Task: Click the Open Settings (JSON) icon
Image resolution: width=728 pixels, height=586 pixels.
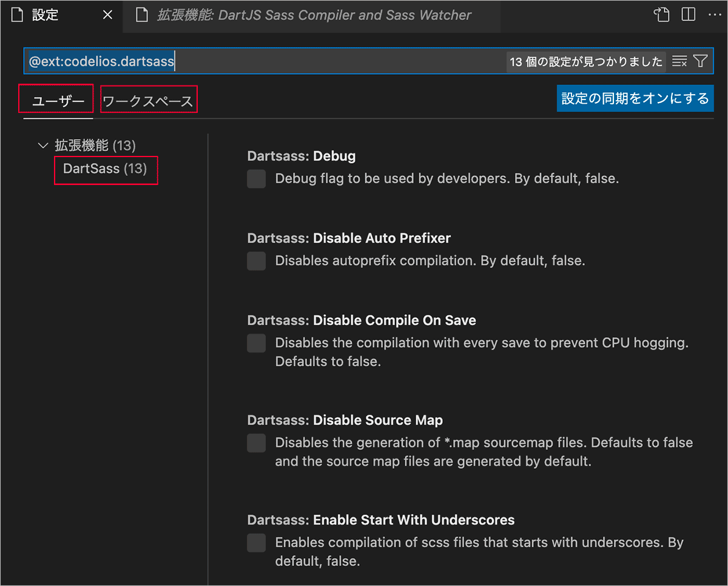Action: tap(661, 15)
